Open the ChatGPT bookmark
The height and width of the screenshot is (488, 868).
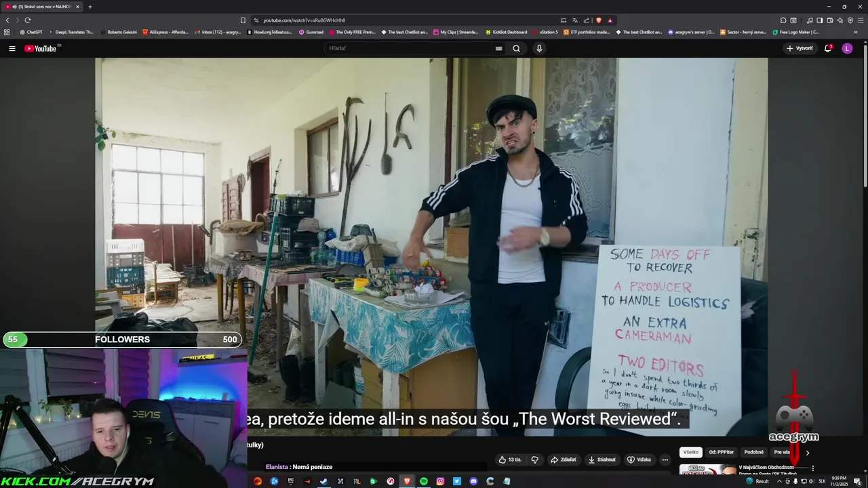tap(31, 32)
